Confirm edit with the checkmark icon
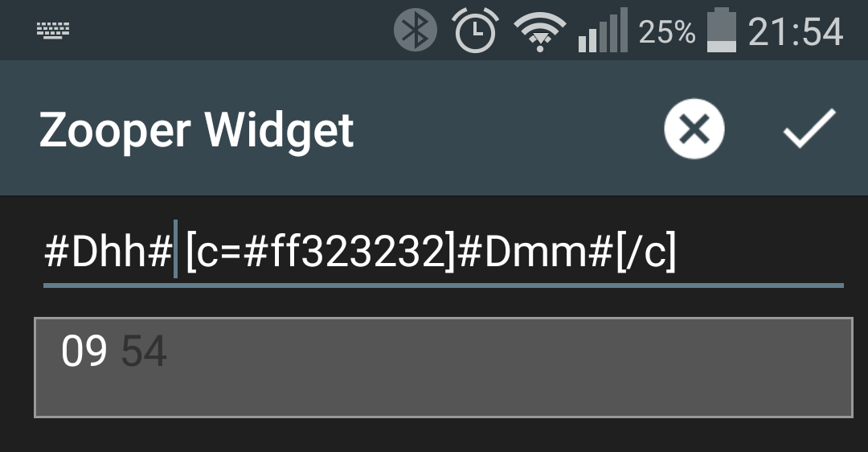Viewport: 868px width, 452px height. click(809, 129)
